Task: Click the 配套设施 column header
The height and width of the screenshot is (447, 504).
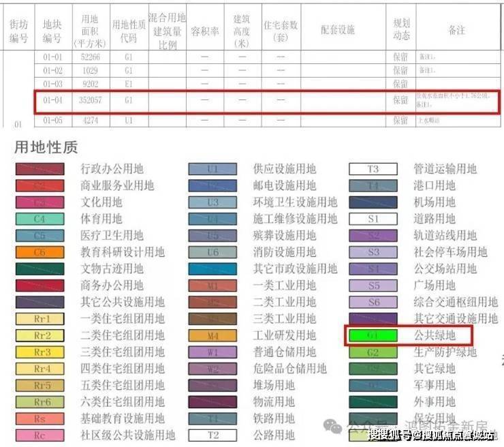Action: click(x=338, y=30)
